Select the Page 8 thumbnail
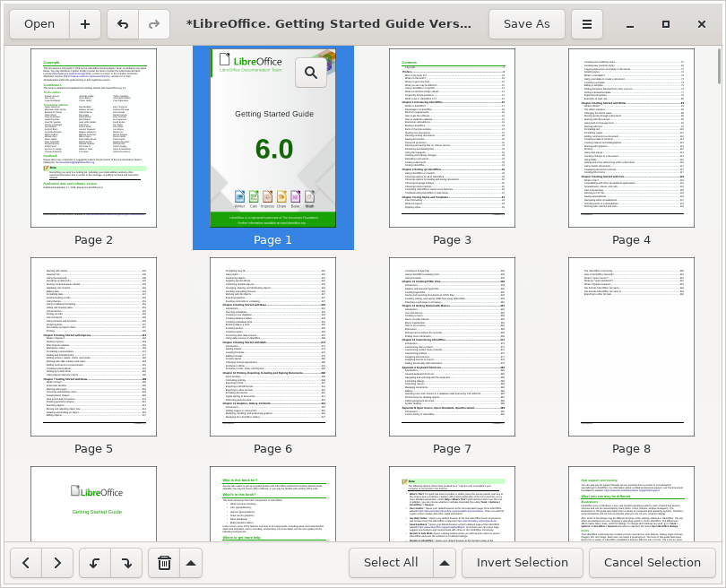Viewport: 726px width, 588px height. (631, 347)
